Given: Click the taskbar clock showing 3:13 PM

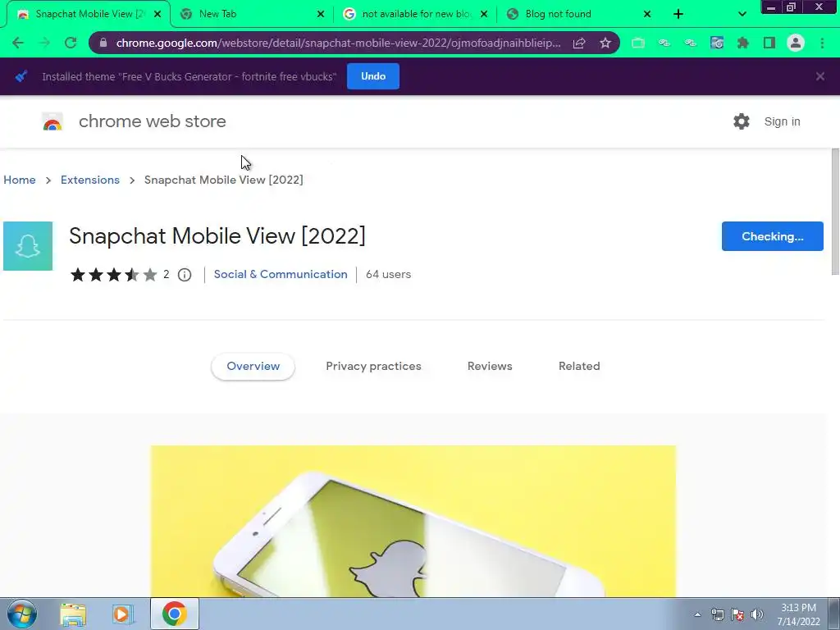Looking at the screenshot, I should tap(798, 614).
